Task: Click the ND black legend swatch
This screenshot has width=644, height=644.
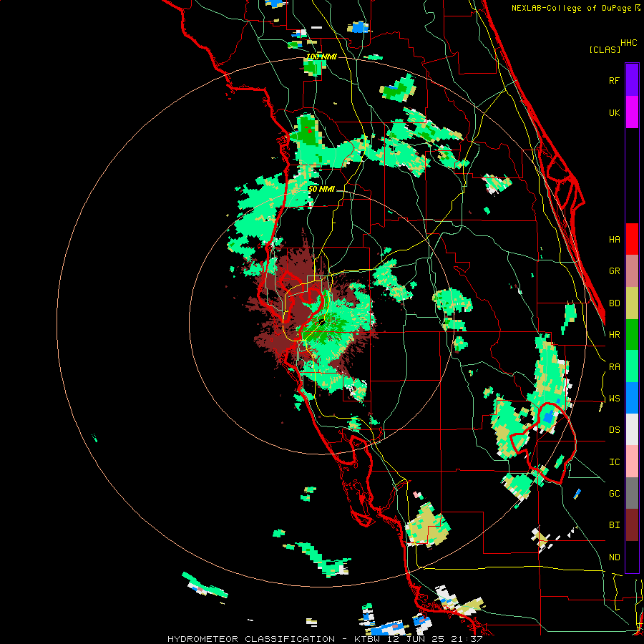Action: [x=632, y=557]
